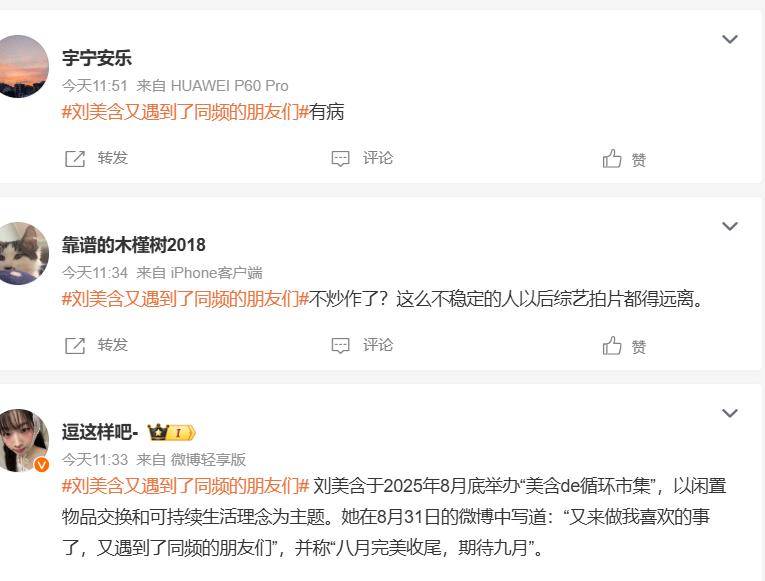This screenshot has width=765, height=581.
Task: Click repost icon on 宇宁安乐's post
Action: 75,159
